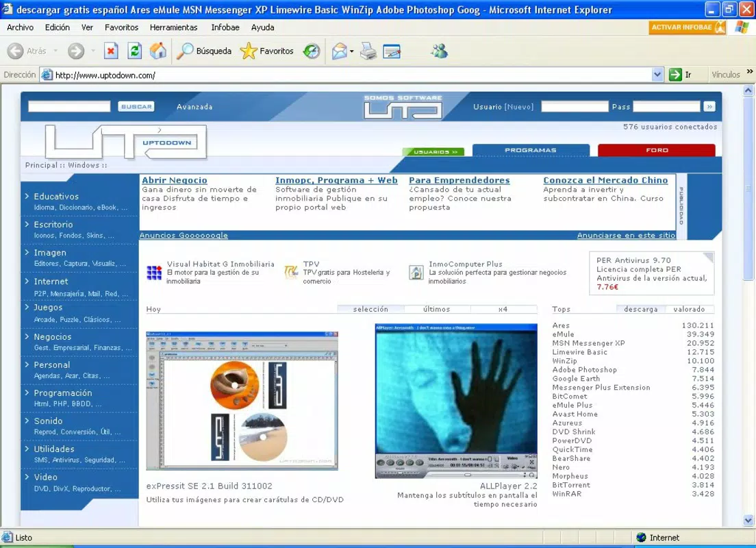Open the Archivo menu
Viewport: 756px width, 548px height.
point(21,27)
